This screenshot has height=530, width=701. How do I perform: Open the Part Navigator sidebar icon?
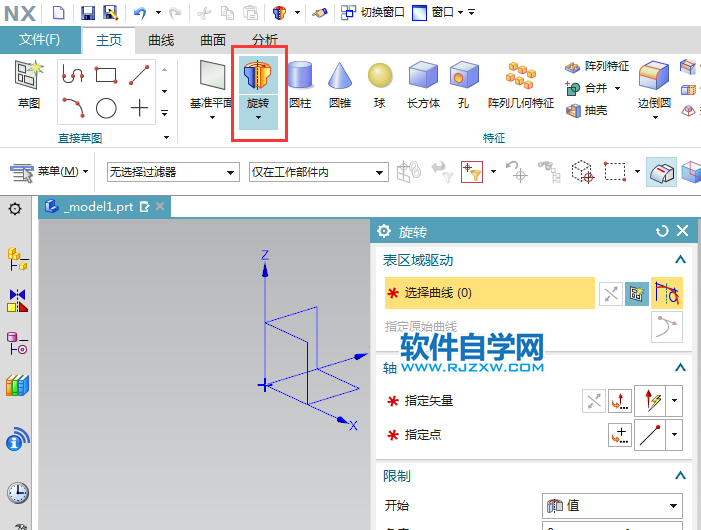(18, 343)
